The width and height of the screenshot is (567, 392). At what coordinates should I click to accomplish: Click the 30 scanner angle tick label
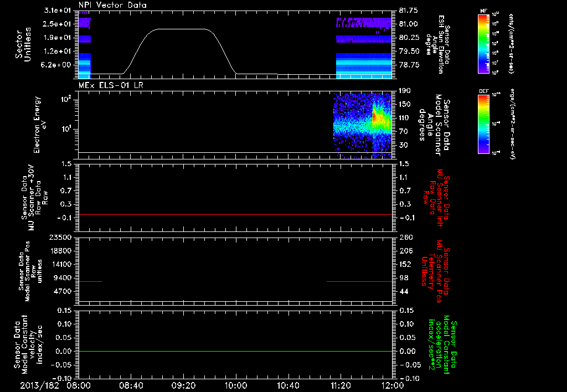[x=403, y=146]
